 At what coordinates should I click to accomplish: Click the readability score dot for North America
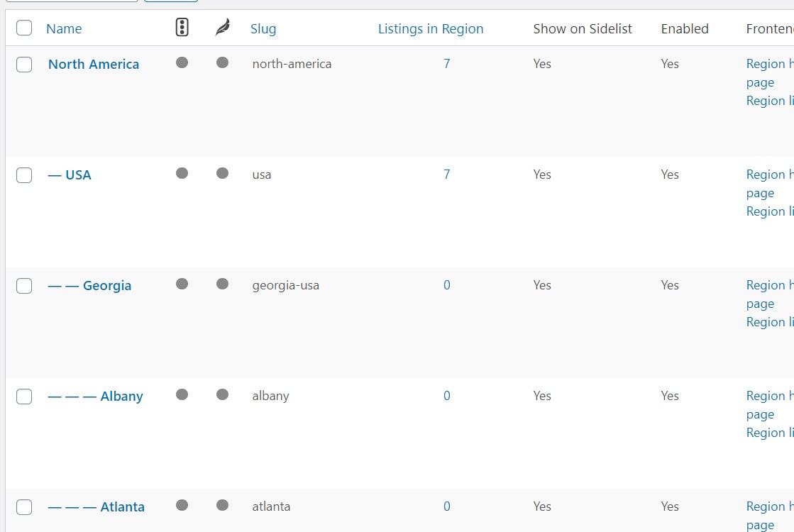(222, 62)
